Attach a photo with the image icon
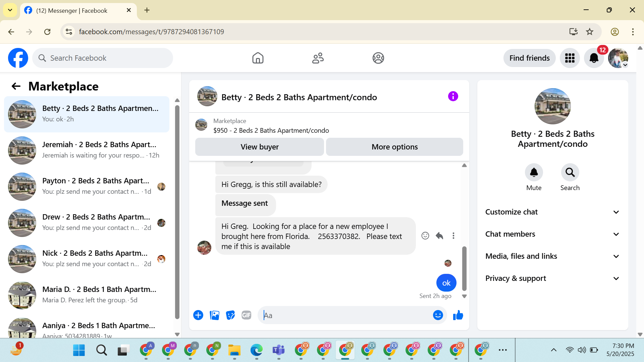 click(x=214, y=315)
